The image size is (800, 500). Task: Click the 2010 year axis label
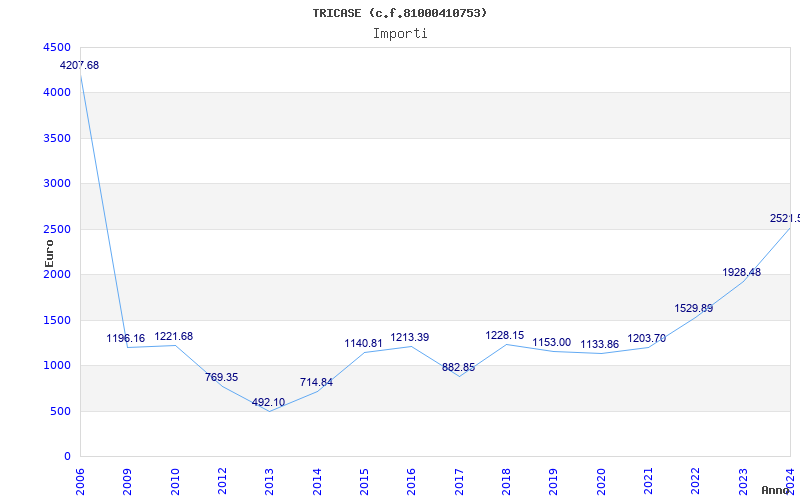(x=174, y=481)
